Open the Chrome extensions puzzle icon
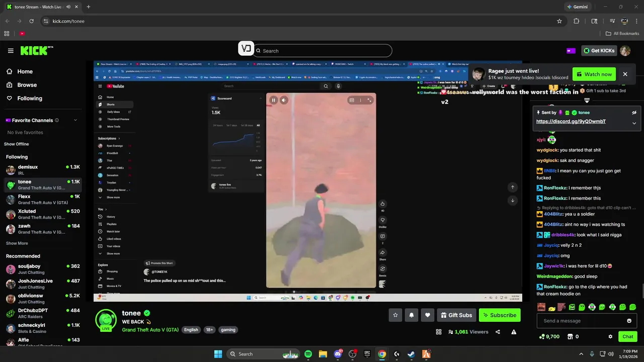Image resolution: width=644 pixels, height=362 pixels. (x=577, y=21)
